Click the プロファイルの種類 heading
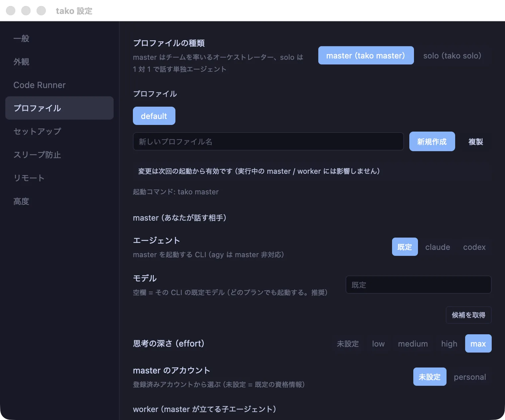505x420 pixels. click(x=169, y=43)
